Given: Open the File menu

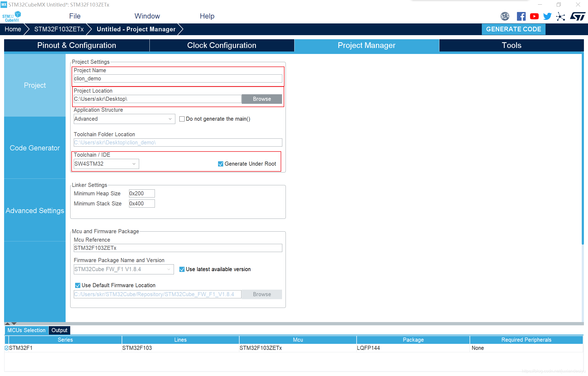Looking at the screenshot, I should point(75,16).
